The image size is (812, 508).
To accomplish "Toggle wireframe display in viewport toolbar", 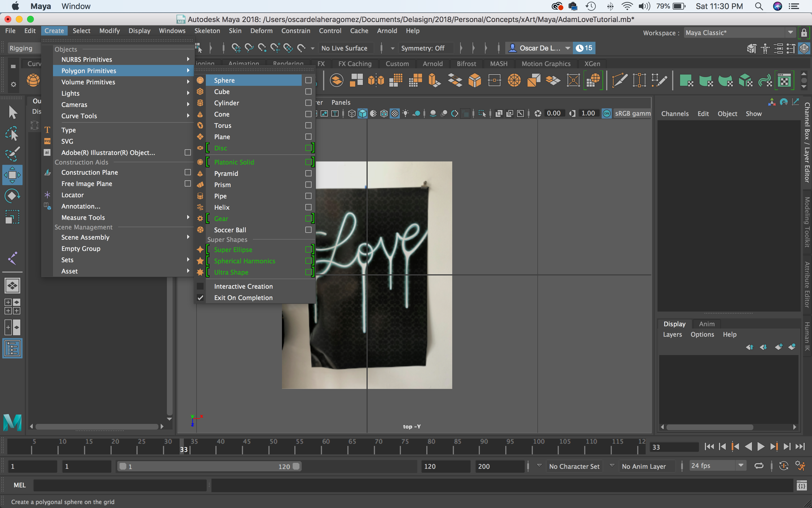I will pyautogui.click(x=351, y=113).
